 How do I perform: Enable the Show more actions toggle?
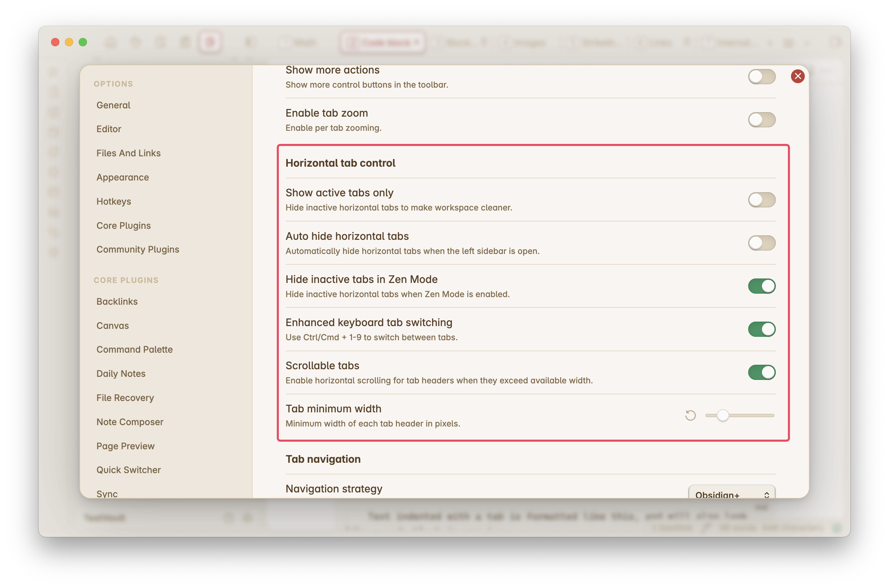(762, 77)
